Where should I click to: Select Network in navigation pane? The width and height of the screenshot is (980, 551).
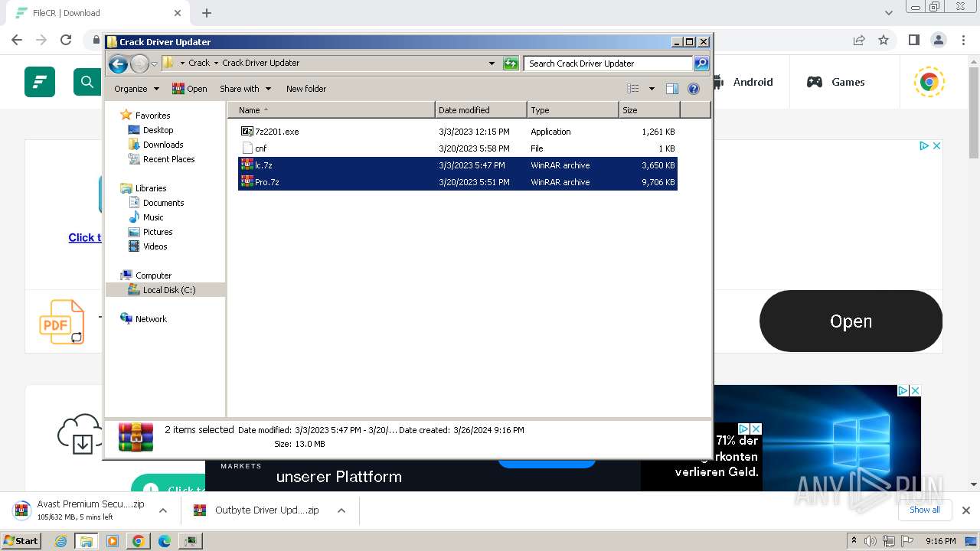point(144,319)
